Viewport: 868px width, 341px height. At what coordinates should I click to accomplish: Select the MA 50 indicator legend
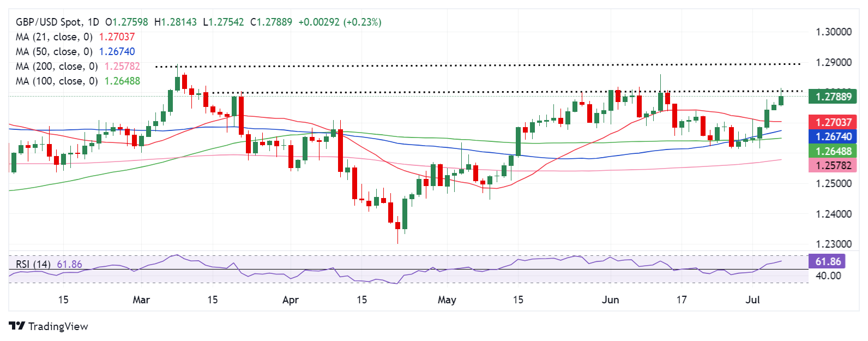click(x=54, y=52)
